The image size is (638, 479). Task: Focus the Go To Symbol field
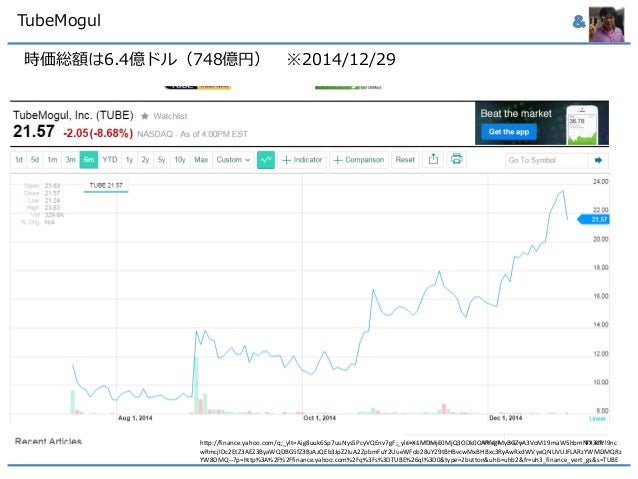point(546,160)
